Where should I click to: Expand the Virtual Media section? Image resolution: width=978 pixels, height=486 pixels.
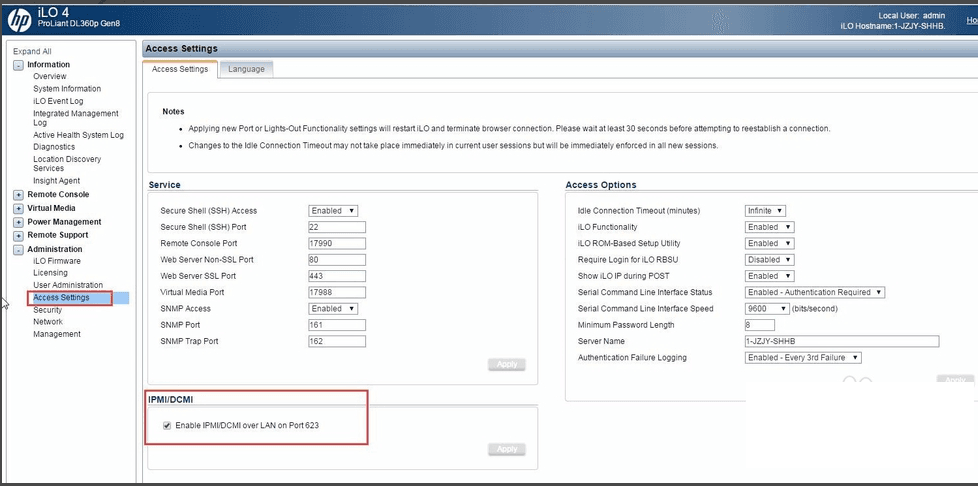tap(19, 208)
